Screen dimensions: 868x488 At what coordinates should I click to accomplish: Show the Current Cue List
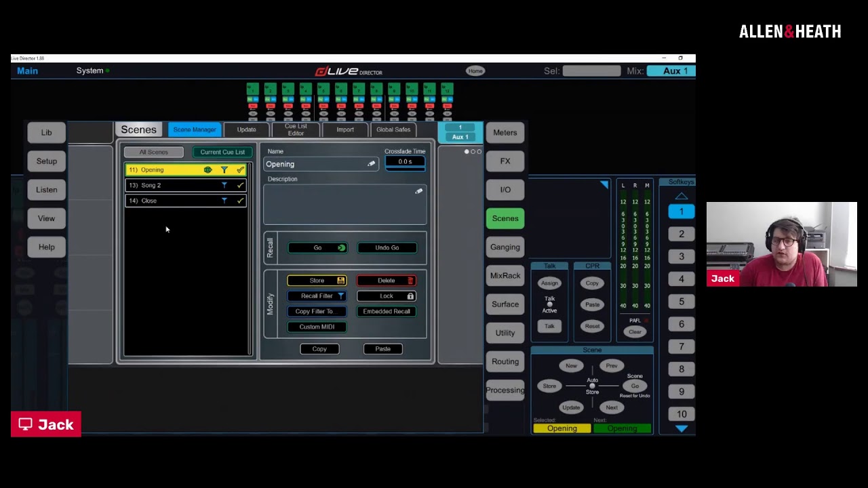click(222, 152)
